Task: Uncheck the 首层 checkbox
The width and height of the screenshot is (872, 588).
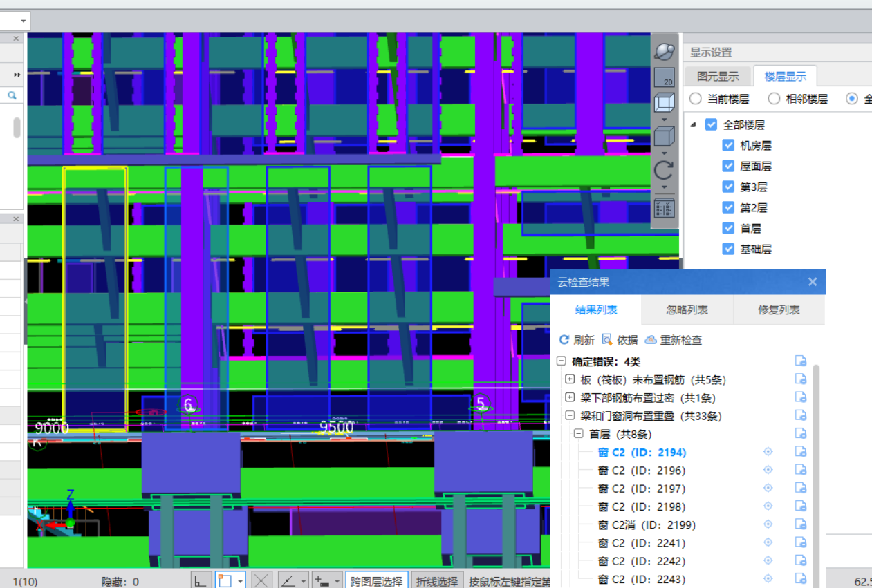Action: (x=728, y=228)
